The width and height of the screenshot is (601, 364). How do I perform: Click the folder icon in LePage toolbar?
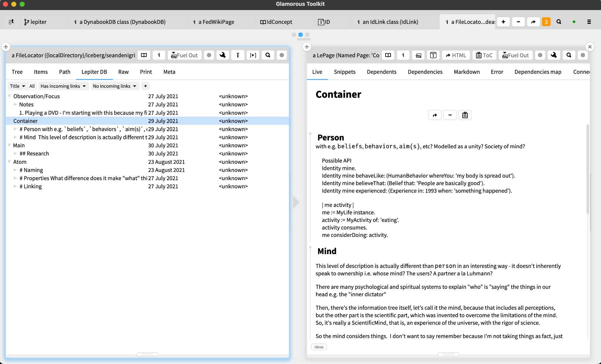tap(418, 55)
